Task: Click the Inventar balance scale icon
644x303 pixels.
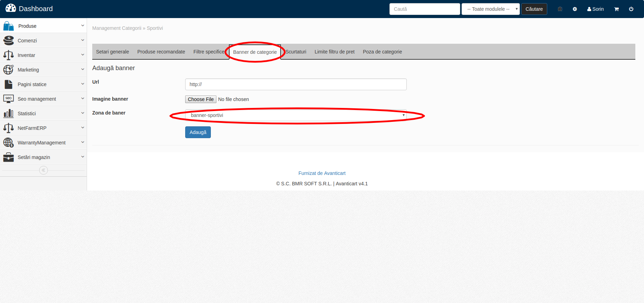Action: click(9, 55)
